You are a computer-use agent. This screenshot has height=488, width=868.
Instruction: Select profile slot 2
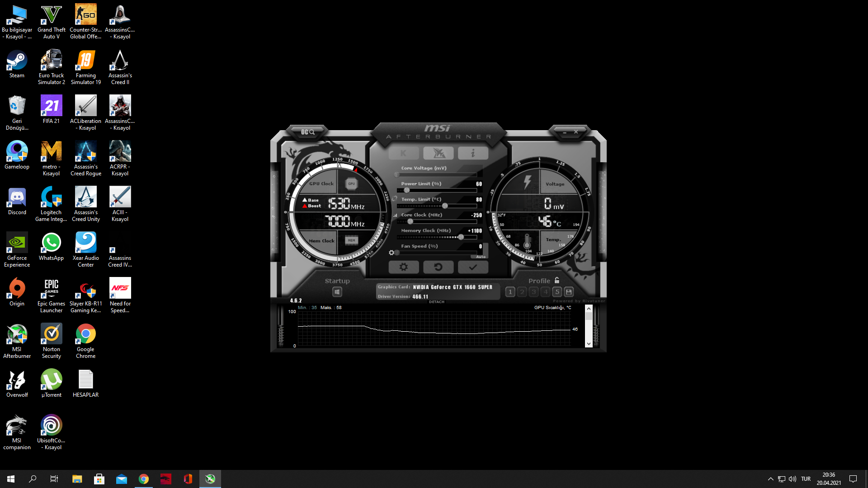click(x=522, y=292)
